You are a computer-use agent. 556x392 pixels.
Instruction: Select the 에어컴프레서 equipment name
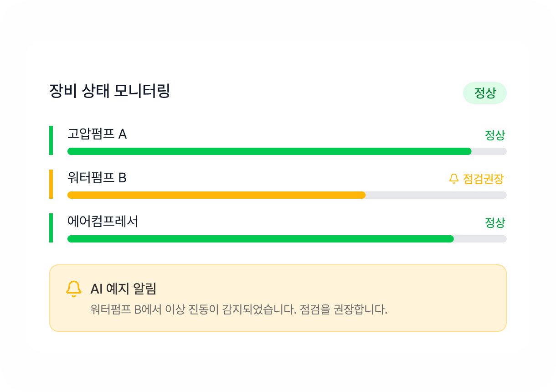point(103,222)
